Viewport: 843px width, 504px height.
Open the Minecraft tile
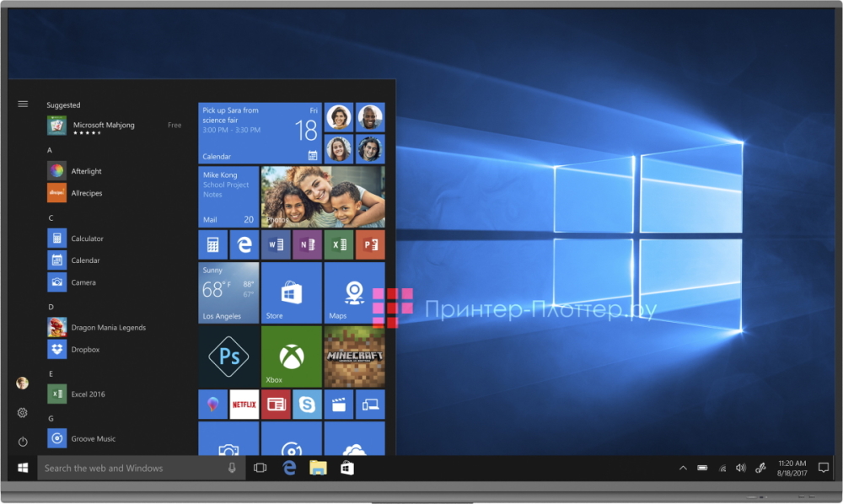(354, 357)
